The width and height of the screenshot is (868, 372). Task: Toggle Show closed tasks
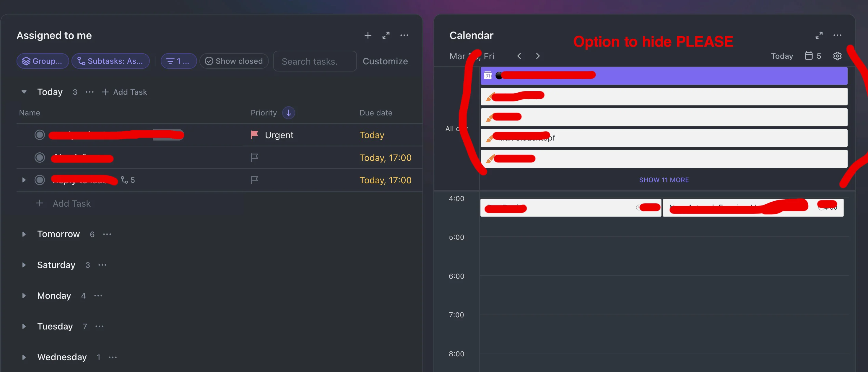point(234,61)
